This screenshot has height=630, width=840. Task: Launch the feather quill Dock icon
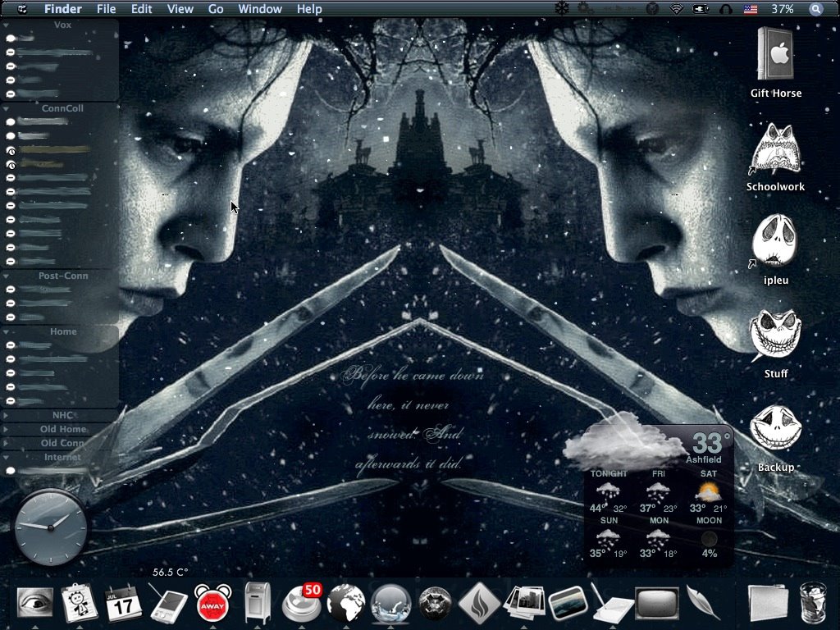[x=702, y=603]
